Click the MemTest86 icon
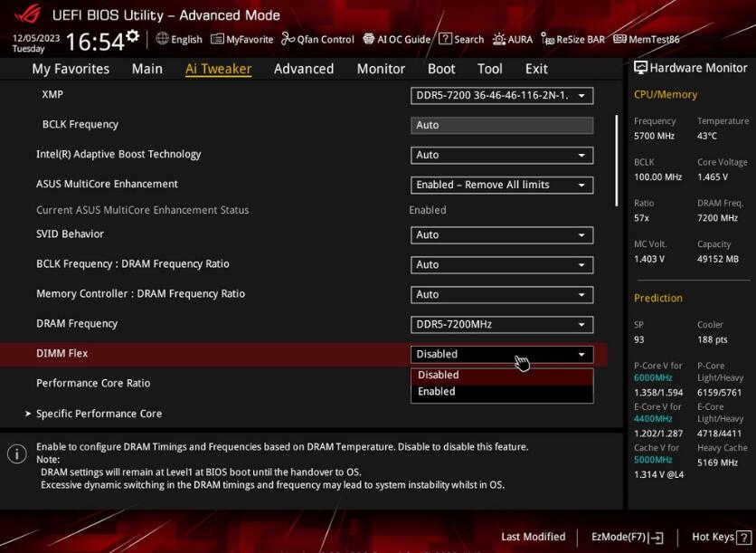756x553 pixels. (x=620, y=39)
